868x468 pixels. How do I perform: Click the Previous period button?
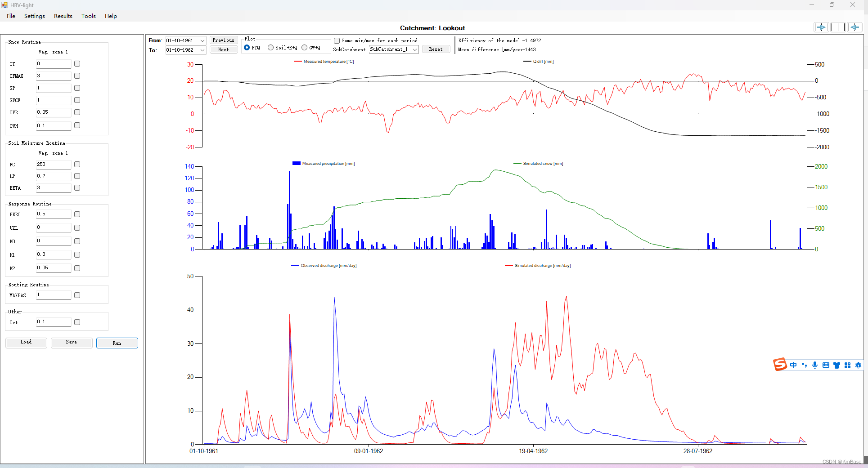(224, 40)
